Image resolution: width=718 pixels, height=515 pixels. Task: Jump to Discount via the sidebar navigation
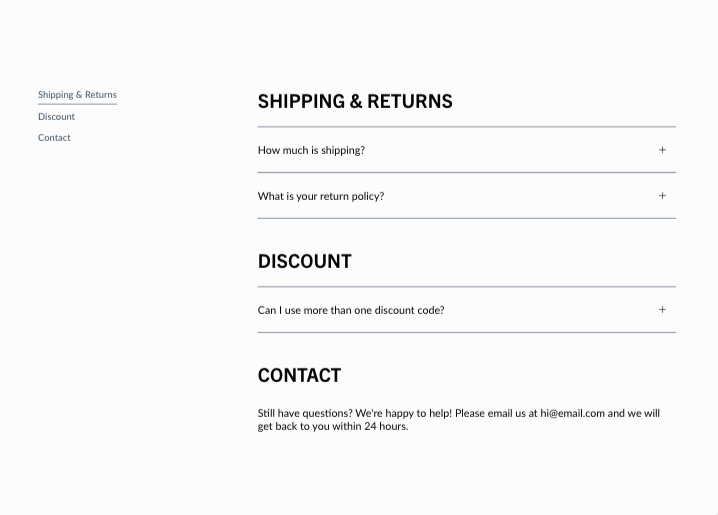coord(56,117)
